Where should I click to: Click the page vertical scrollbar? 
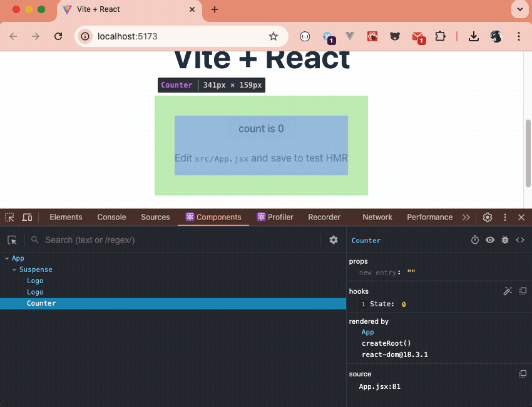pyautogui.click(x=528, y=153)
